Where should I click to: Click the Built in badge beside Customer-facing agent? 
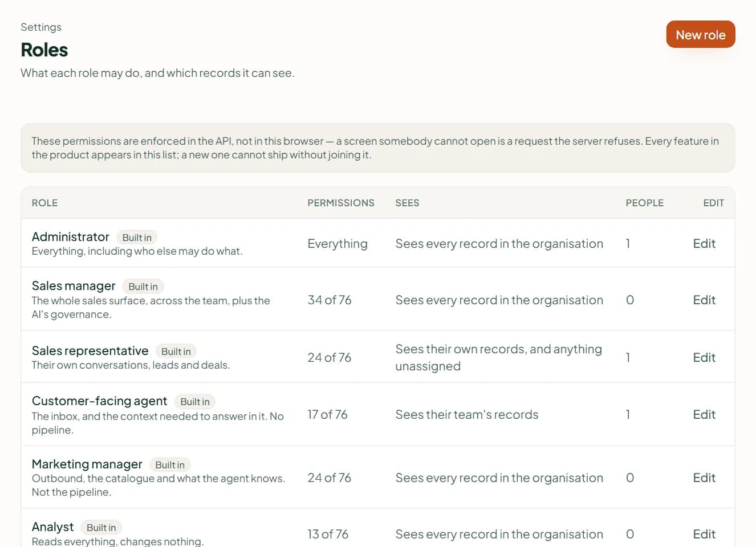[x=195, y=402]
